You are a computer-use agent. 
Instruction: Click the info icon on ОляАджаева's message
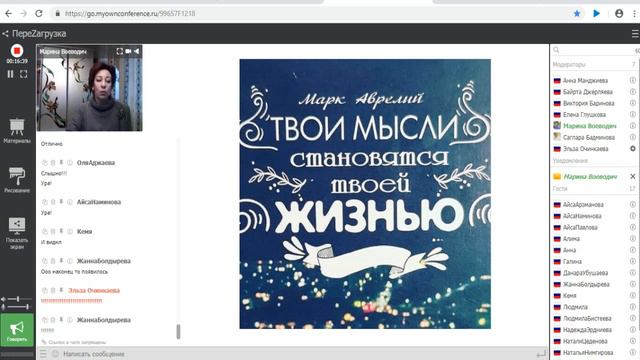click(x=70, y=163)
